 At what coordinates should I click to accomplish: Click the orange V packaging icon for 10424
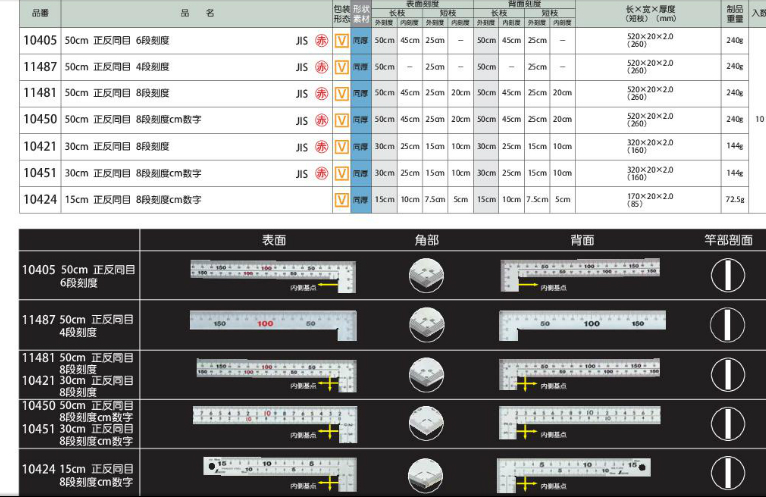[x=341, y=199]
